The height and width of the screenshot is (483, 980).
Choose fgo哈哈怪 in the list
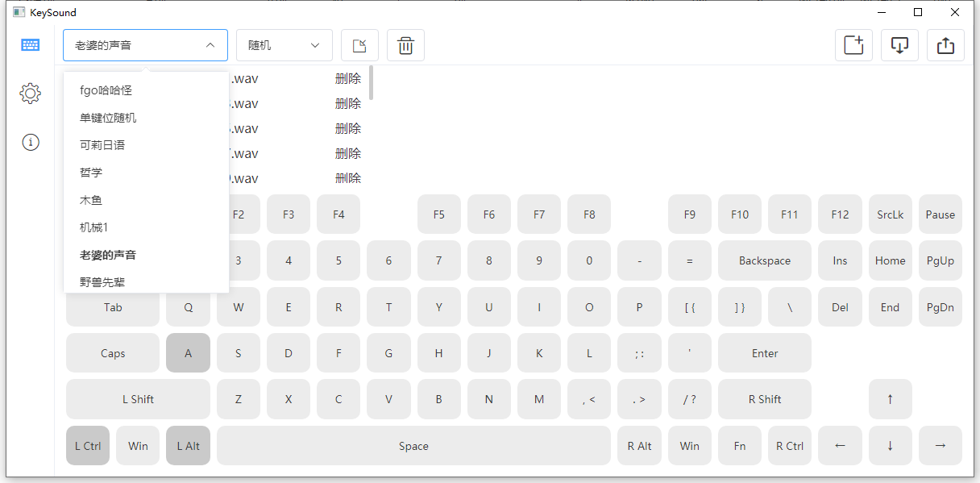[x=106, y=90]
